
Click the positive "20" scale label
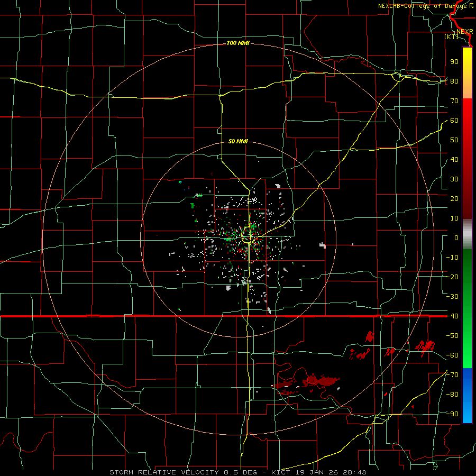[x=454, y=198]
